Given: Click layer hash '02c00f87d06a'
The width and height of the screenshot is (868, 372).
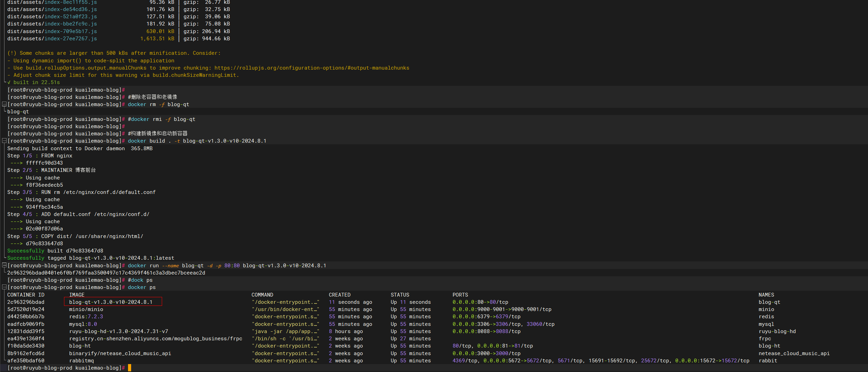Looking at the screenshot, I should click(x=44, y=229).
